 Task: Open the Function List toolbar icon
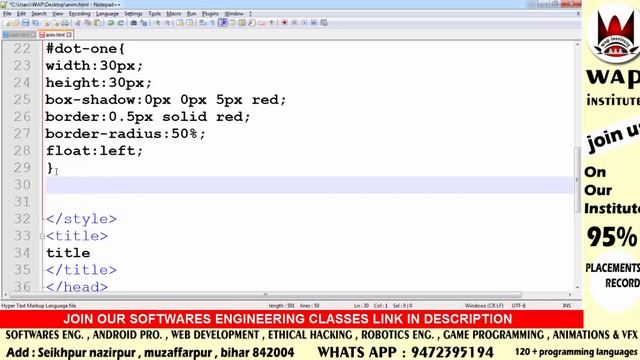252,23
